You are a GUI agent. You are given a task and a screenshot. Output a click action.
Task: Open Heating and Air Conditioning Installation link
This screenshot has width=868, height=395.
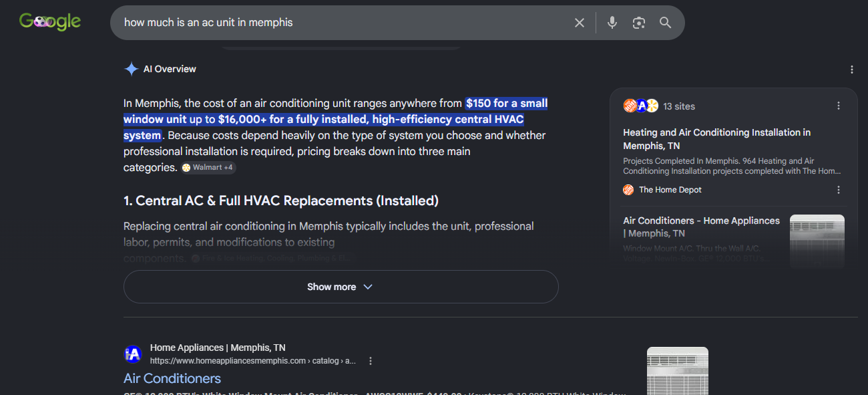716,139
